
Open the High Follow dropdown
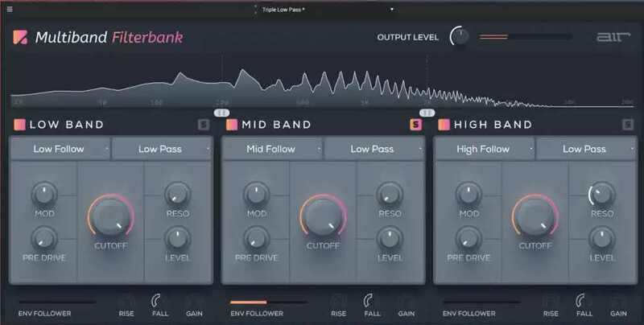point(485,149)
